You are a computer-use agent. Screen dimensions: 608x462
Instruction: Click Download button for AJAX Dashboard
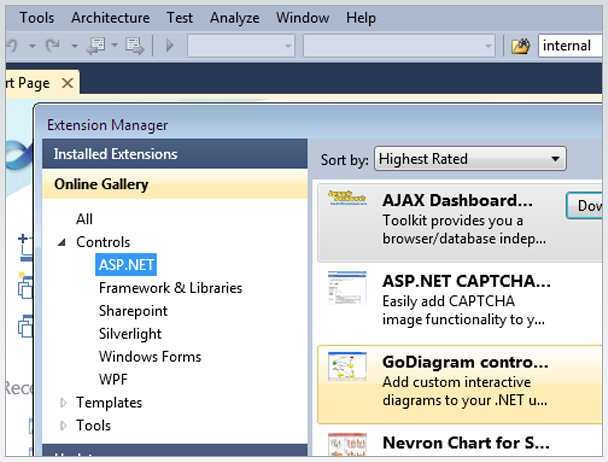click(x=584, y=206)
